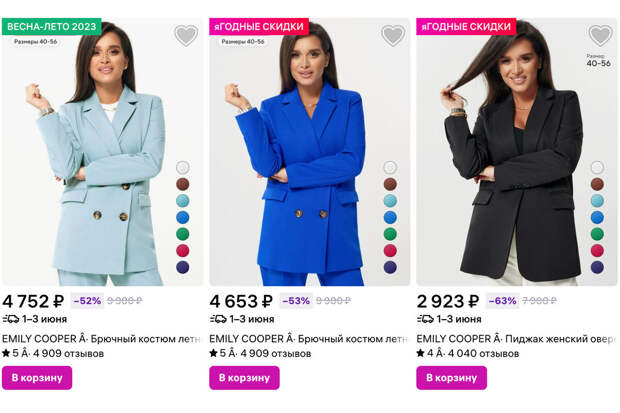The image size is (620, 413).
Task: Click delivery truck icon under 4 752 ₽
Action: (11, 319)
